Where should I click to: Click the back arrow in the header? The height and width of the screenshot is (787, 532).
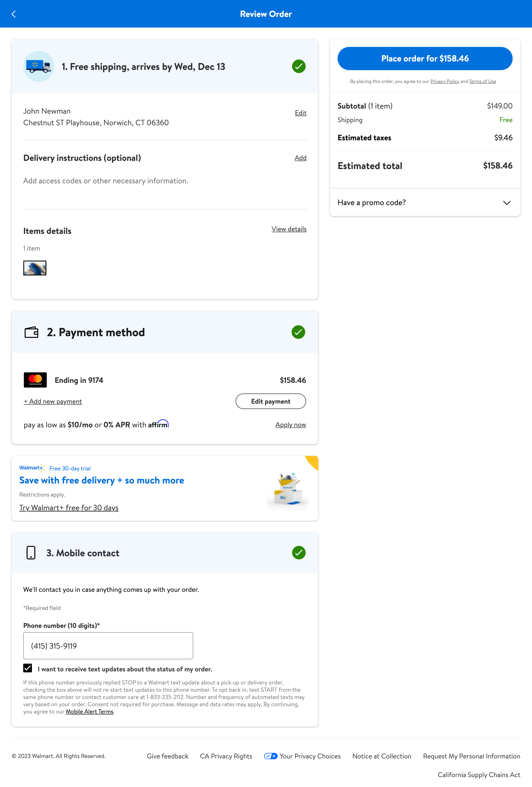tap(14, 14)
